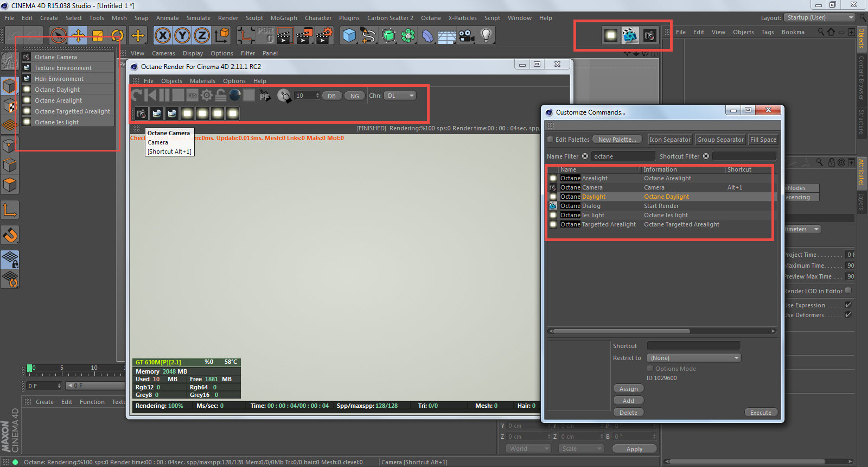The height and width of the screenshot is (467, 868).
Task: Select the Live Selection arrow tool
Action: pos(59,36)
